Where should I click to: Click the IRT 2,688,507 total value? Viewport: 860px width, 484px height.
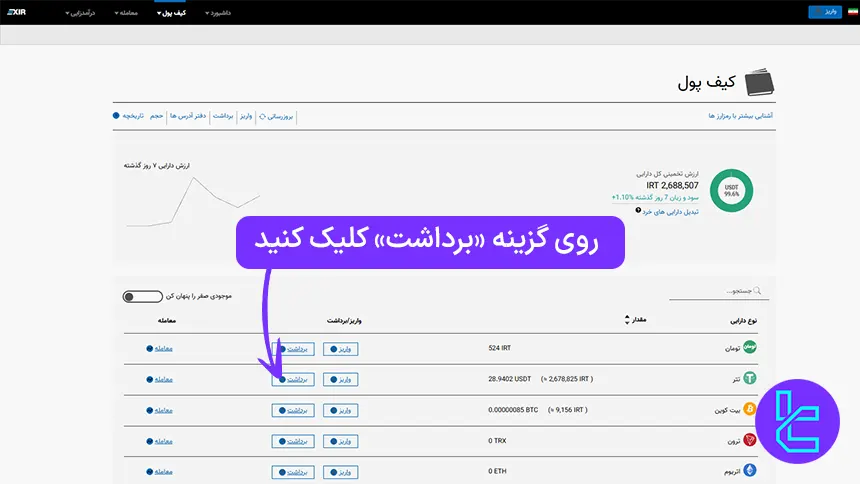tap(672, 185)
